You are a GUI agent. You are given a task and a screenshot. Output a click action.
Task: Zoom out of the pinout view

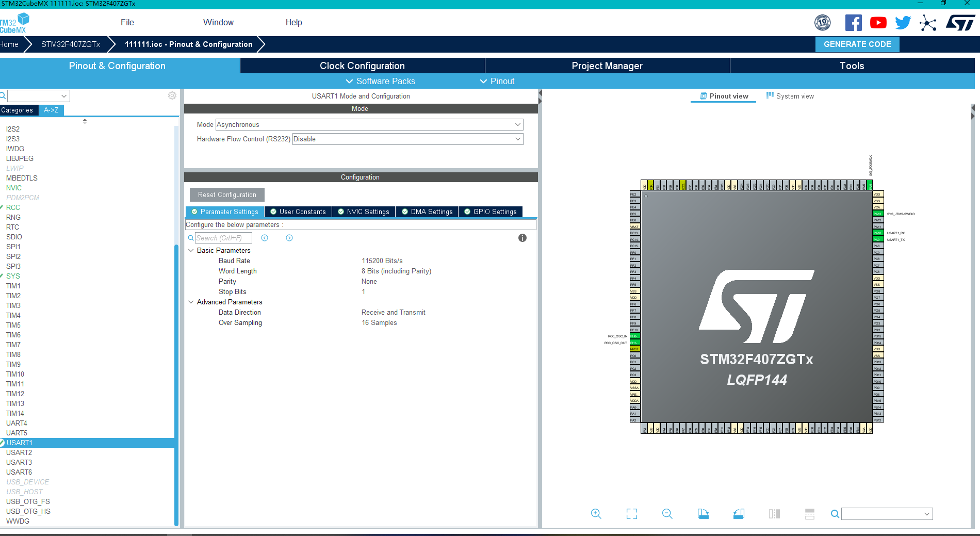[x=667, y=514]
